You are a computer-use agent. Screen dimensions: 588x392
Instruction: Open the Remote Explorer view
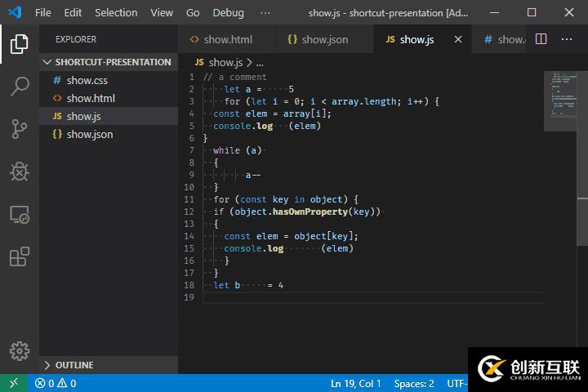click(x=19, y=215)
